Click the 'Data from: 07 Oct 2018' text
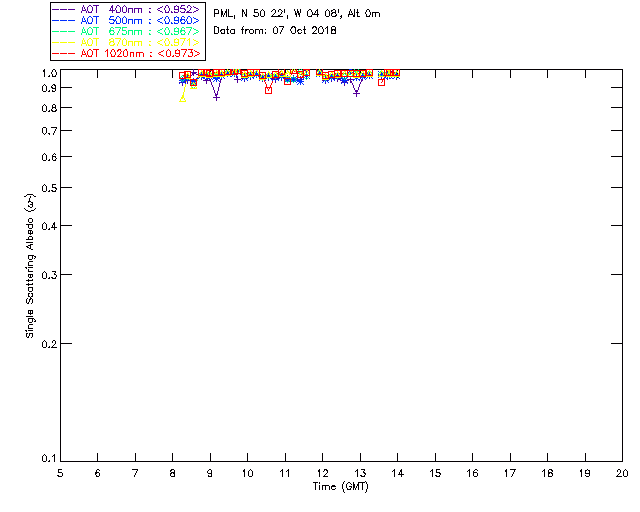This screenshot has width=640, height=512. coord(275,31)
